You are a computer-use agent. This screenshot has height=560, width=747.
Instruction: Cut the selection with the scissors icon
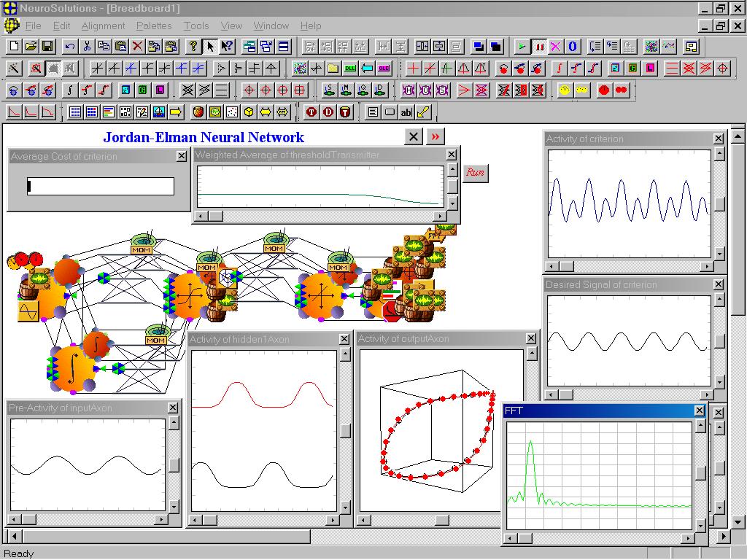pos(87,46)
